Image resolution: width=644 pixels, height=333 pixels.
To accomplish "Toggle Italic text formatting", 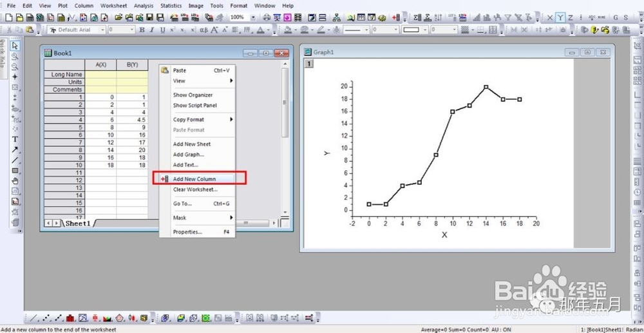I will pos(152,30).
